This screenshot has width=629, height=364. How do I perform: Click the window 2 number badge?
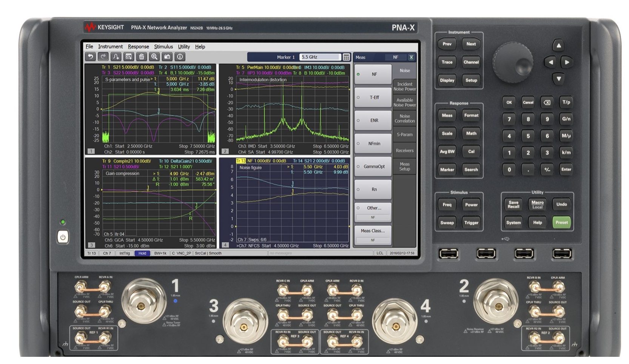225,151
